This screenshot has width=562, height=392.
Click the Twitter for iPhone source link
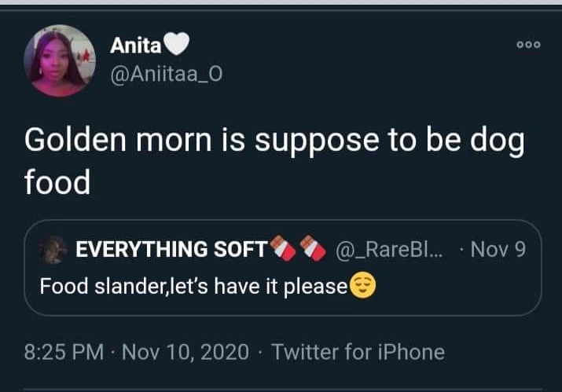coord(358,350)
